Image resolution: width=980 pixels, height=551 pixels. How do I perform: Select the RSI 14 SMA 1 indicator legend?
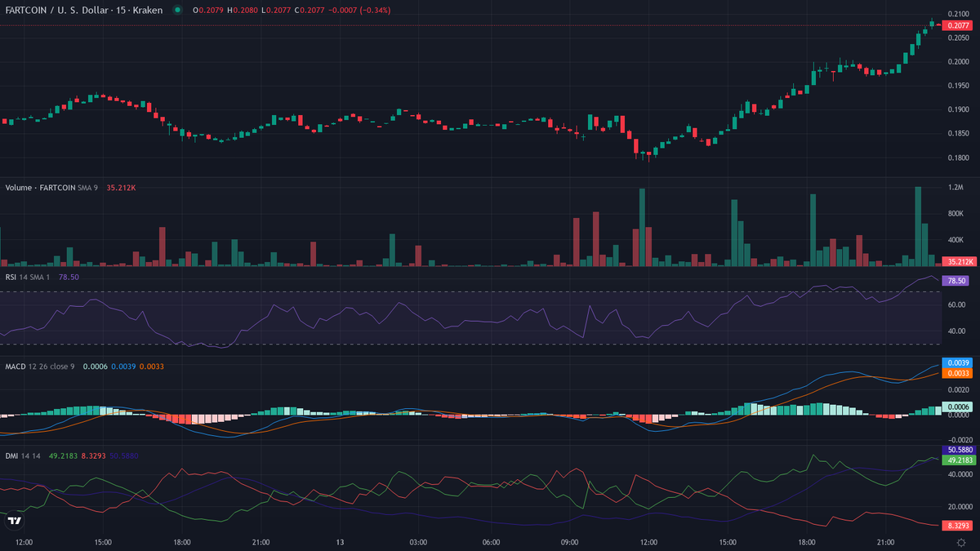pos(29,277)
